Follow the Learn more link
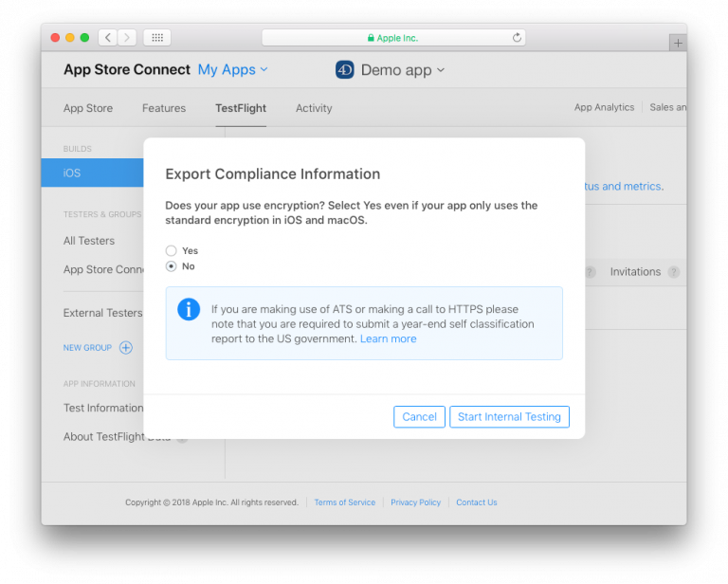Image resolution: width=728 pixels, height=584 pixels. coord(388,338)
